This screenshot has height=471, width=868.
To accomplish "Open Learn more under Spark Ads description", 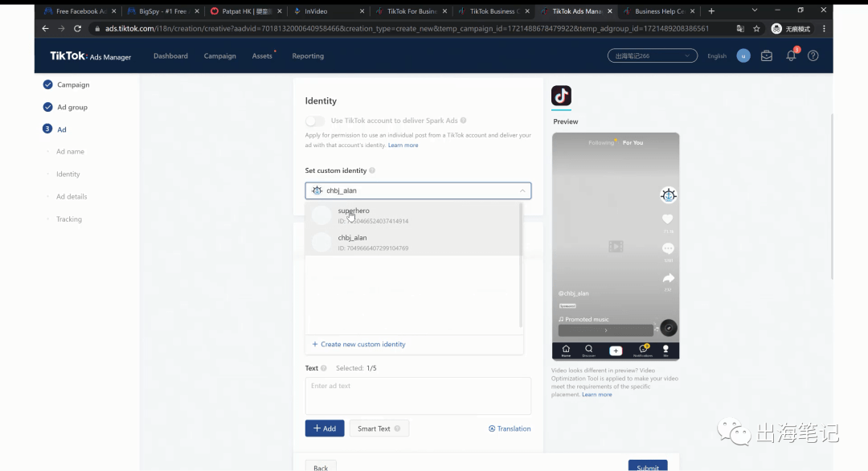I will click(x=403, y=145).
